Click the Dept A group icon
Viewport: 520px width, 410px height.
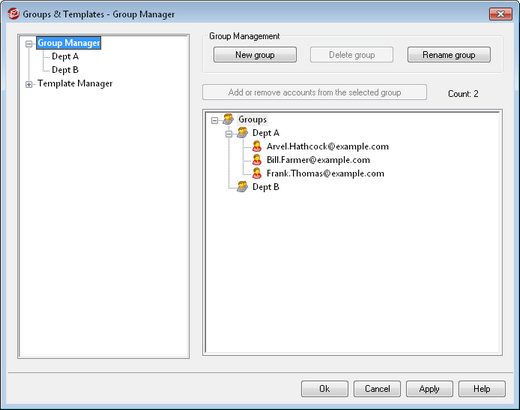(x=242, y=133)
